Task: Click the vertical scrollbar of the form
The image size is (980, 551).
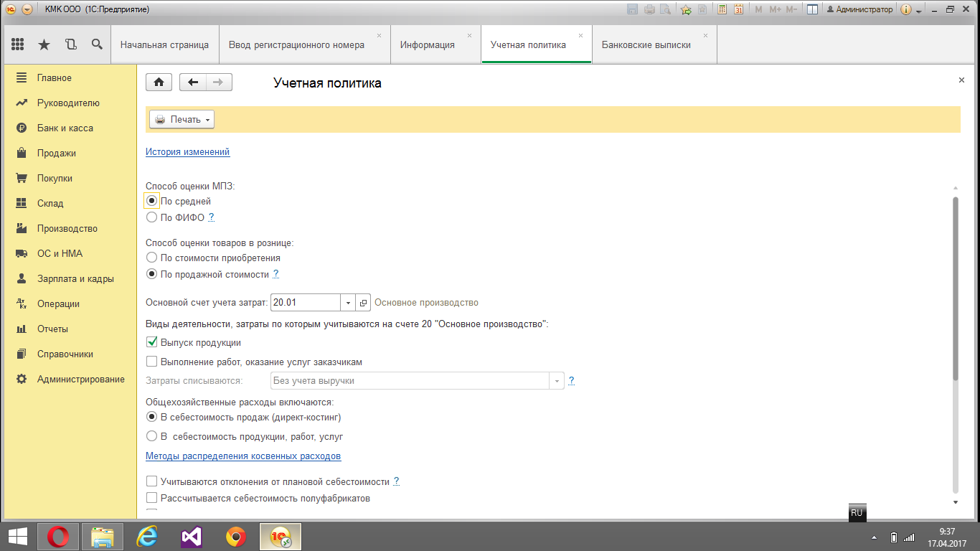Action: coord(955,287)
